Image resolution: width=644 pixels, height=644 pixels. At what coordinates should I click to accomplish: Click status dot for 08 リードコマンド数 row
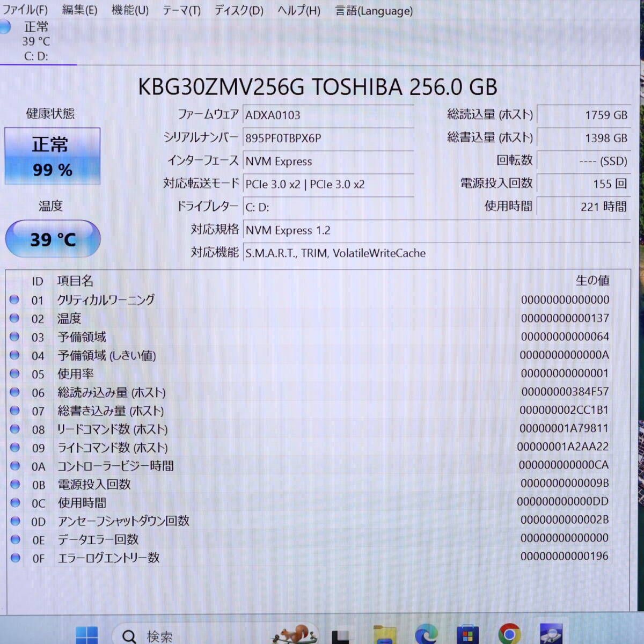tap(14, 429)
